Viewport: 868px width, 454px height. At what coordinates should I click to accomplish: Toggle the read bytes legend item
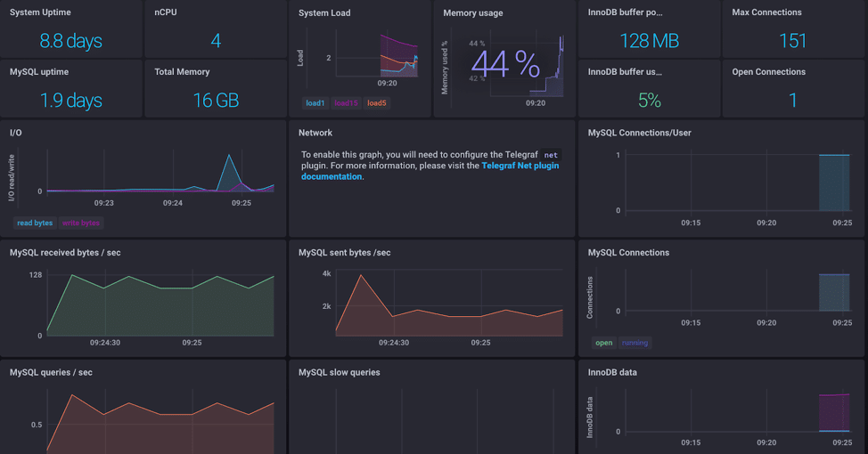tap(35, 223)
